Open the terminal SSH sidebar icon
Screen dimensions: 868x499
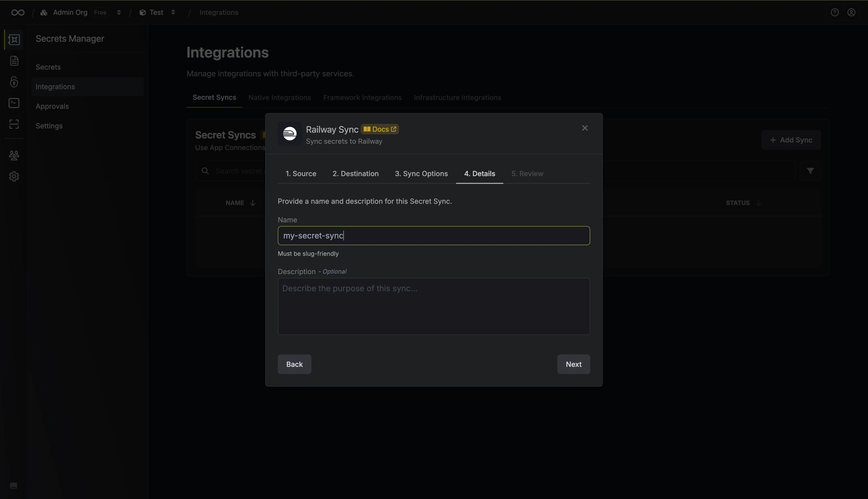(x=14, y=103)
